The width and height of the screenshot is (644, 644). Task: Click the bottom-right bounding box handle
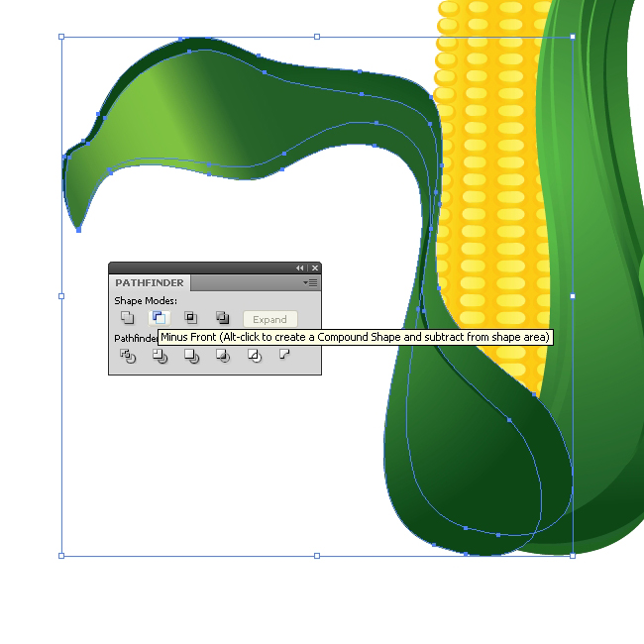573,556
